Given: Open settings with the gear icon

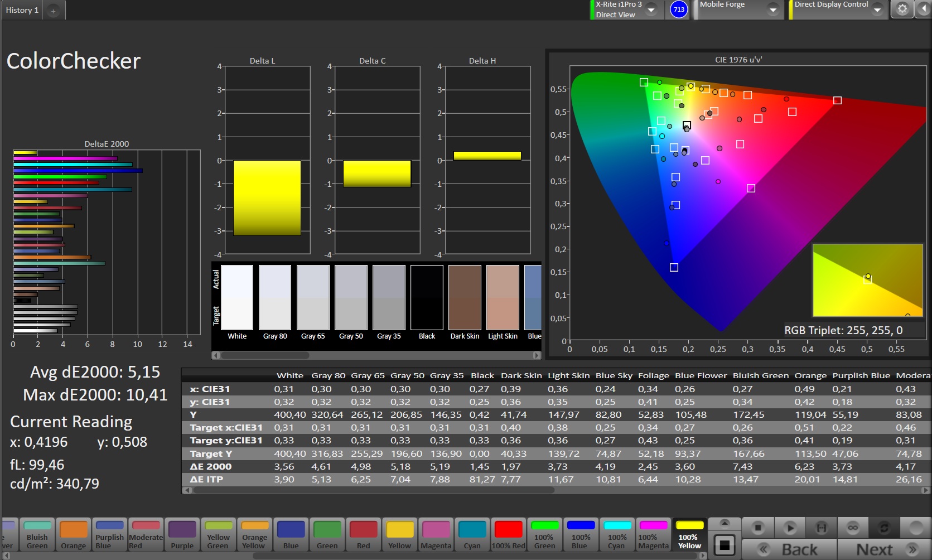Looking at the screenshot, I should 902,9.
